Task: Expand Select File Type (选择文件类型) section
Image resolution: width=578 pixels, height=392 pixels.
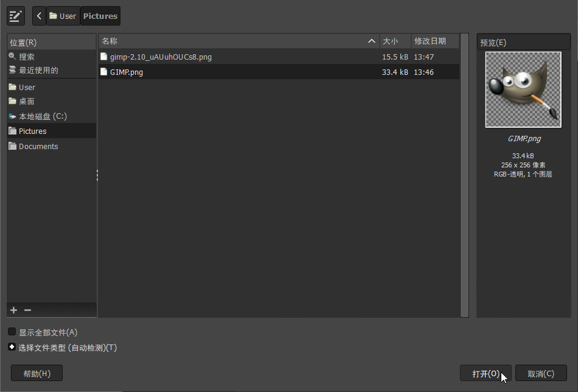Action: [12, 347]
